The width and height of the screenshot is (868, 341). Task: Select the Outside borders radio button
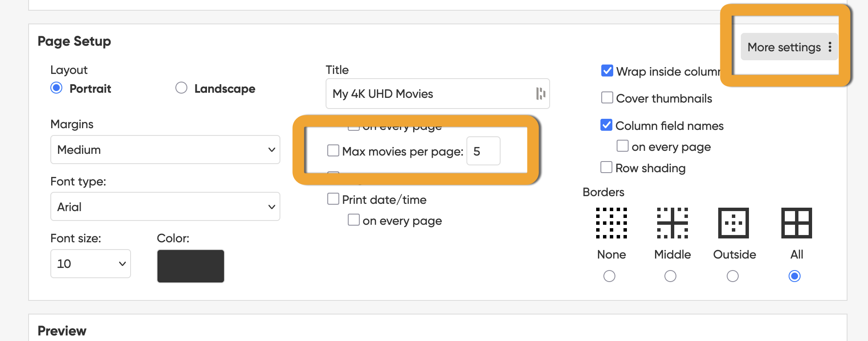click(733, 276)
